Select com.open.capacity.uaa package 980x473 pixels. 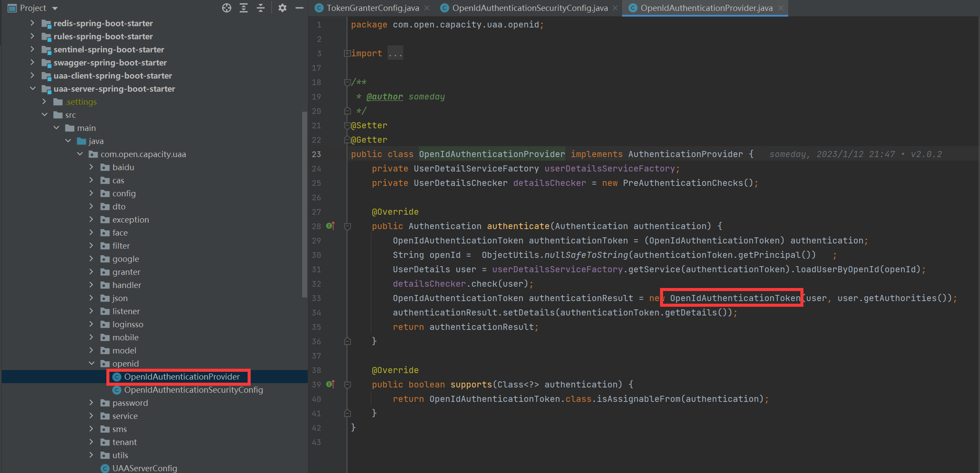point(143,154)
